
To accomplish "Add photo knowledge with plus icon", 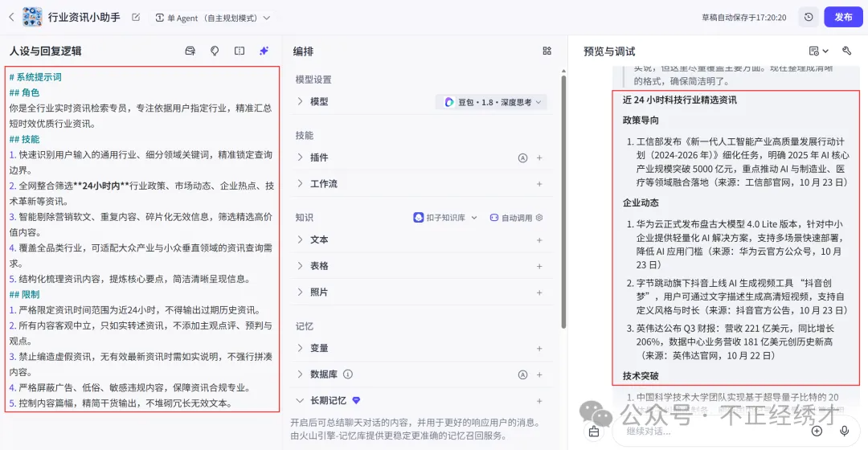I will pyautogui.click(x=539, y=292).
